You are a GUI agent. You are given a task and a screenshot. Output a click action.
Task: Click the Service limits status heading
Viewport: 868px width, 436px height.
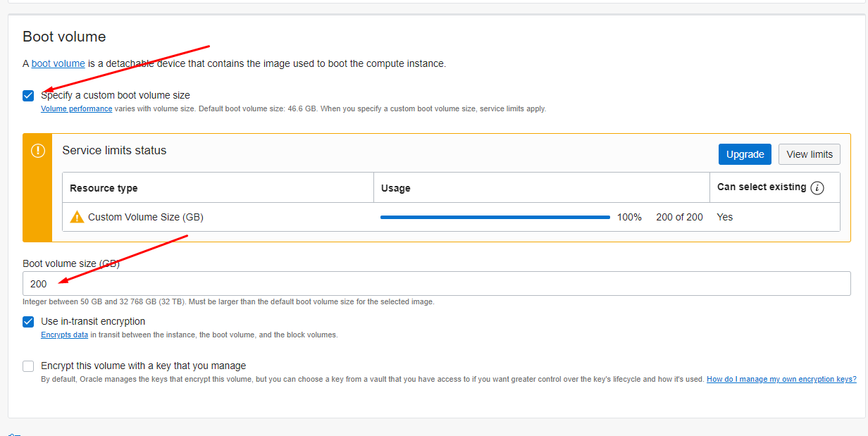[114, 150]
